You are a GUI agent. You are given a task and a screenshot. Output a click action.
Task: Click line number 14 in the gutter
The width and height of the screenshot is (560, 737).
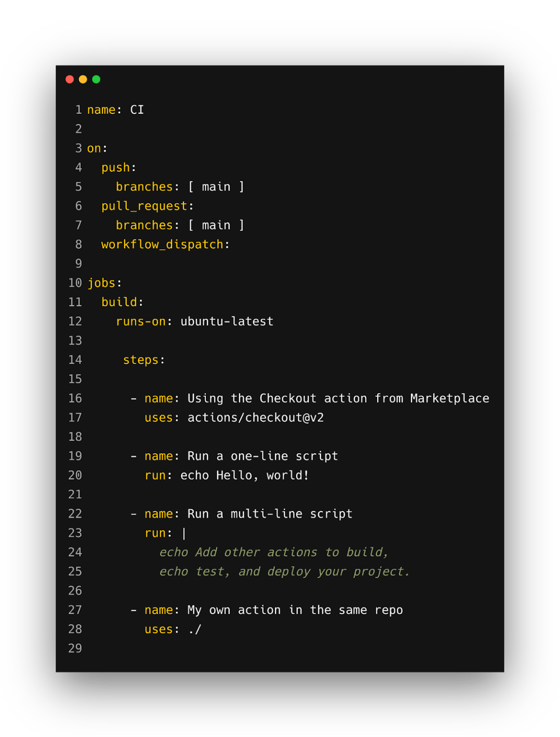tap(75, 360)
